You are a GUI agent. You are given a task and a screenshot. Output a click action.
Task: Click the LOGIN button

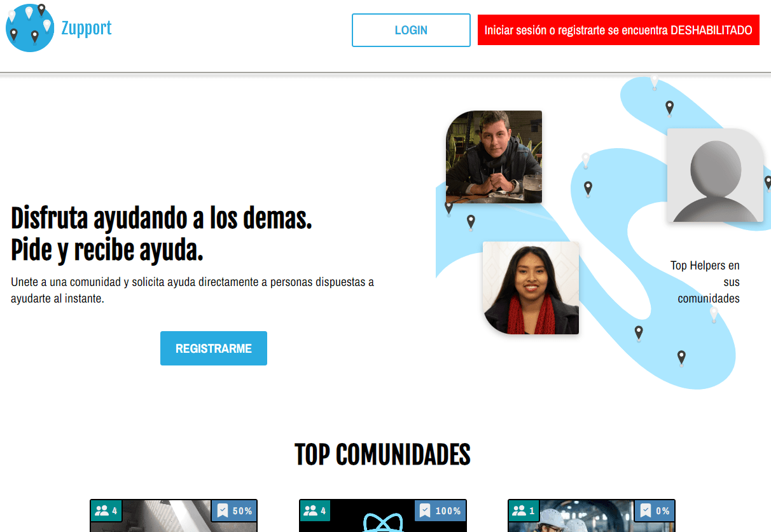point(410,30)
